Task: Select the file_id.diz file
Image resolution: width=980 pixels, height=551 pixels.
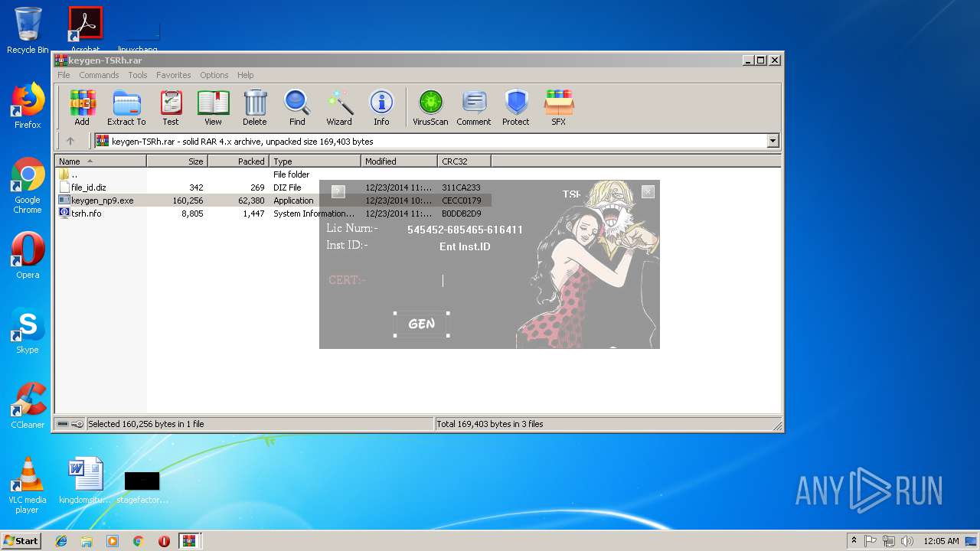Action: pos(89,187)
